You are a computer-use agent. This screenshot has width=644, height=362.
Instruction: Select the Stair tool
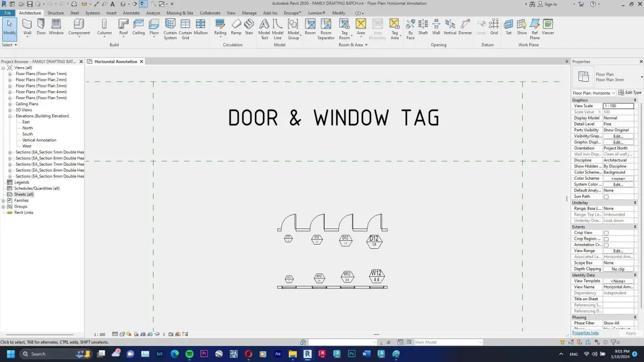[249, 27]
